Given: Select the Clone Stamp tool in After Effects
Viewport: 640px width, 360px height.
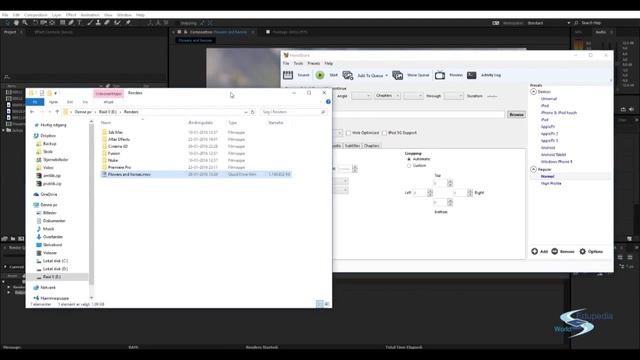Looking at the screenshot, I should [x=98, y=23].
